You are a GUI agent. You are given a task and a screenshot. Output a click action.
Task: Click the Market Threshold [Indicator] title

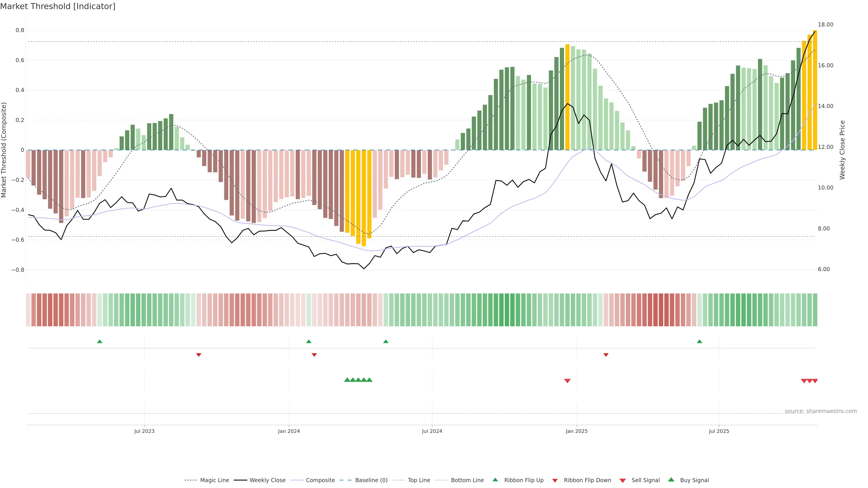pyautogui.click(x=58, y=6)
